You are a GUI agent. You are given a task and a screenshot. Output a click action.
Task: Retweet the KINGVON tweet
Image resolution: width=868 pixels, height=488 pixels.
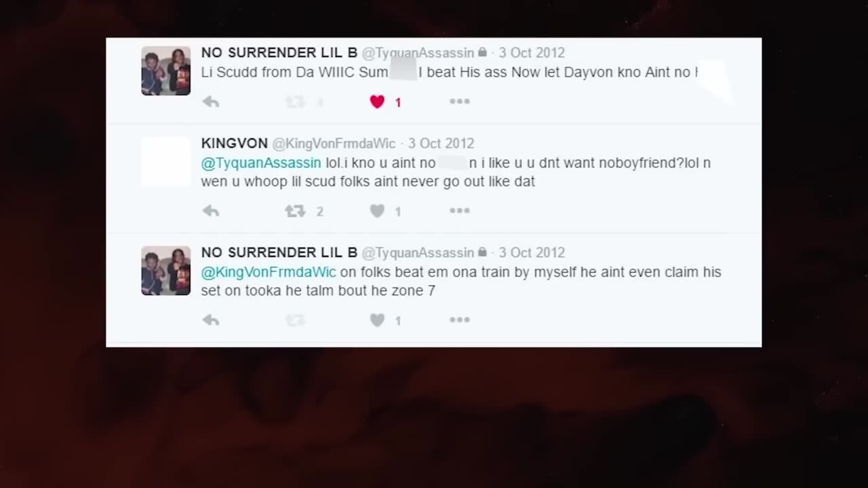tap(295, 211)
